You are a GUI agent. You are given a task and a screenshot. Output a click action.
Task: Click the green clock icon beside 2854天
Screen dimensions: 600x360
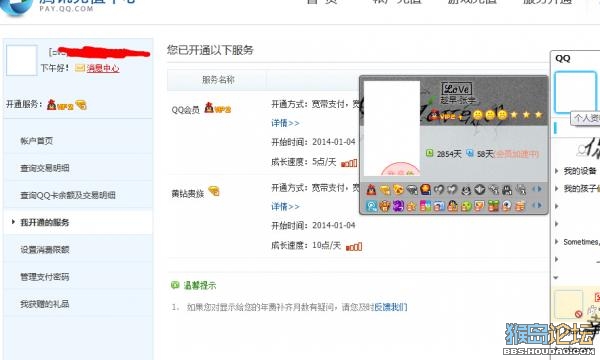pos(429,153)
